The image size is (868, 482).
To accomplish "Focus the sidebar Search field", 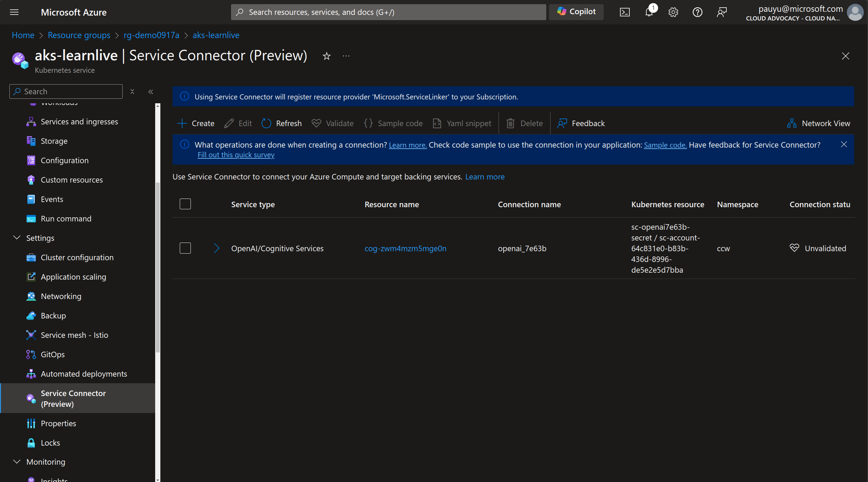I will (x=66, y=91).
